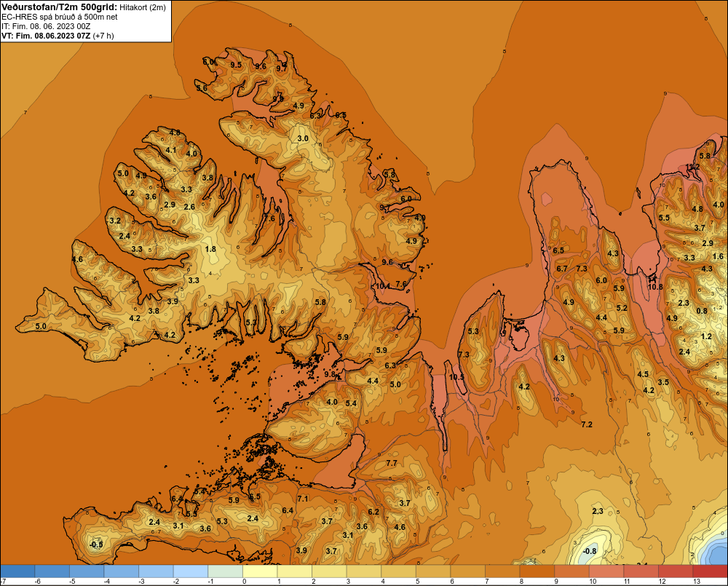
Task: Click the '9.5' temperature label on the north coast
Action: [236, 65]
